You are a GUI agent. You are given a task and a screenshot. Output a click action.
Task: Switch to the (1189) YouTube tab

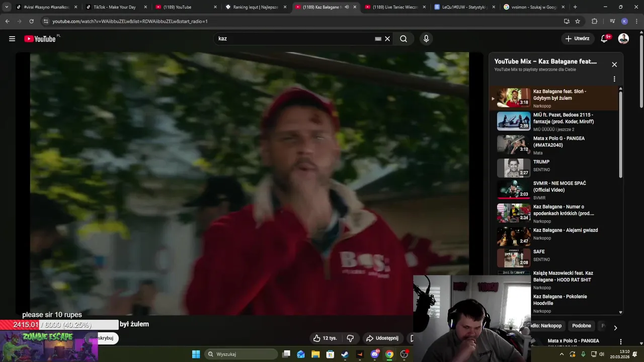pyautogui.click(x=185, y=7)
